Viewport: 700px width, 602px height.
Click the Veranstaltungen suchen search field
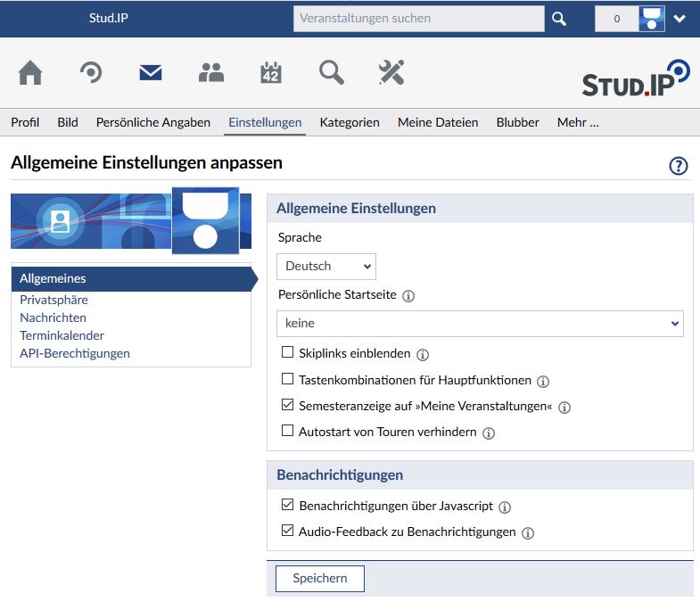[x=418, y=19]
